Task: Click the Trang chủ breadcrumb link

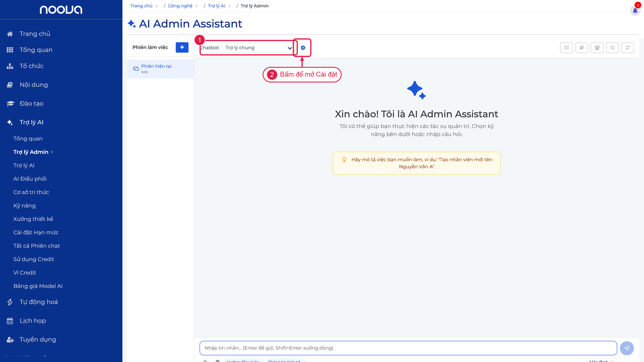Action: pos(141,6)
